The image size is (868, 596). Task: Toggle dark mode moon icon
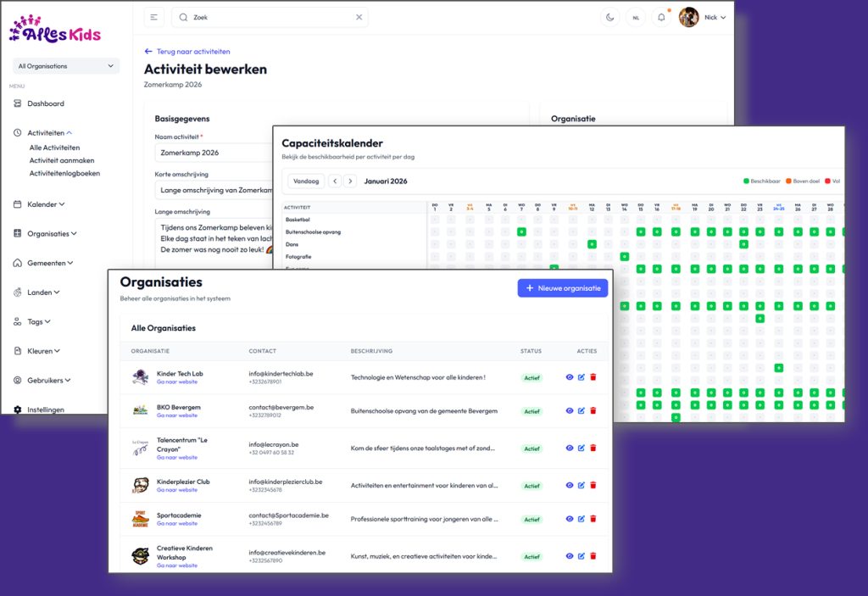point(610,17)
